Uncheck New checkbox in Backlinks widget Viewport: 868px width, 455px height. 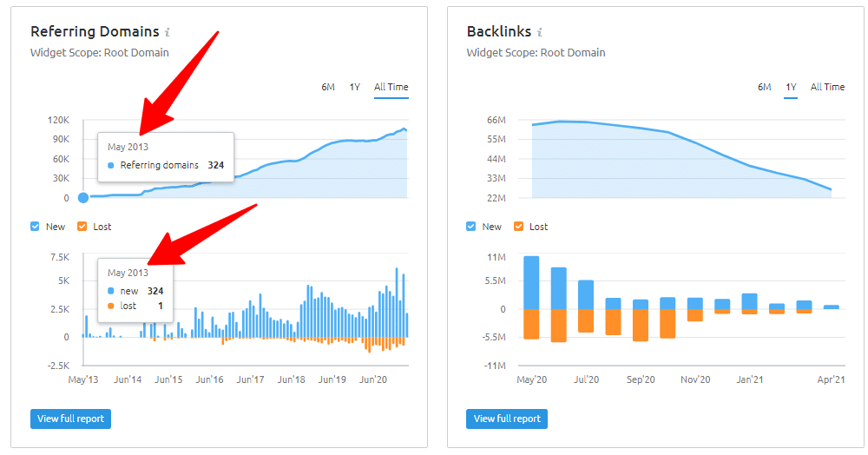[x=471, y=227]
